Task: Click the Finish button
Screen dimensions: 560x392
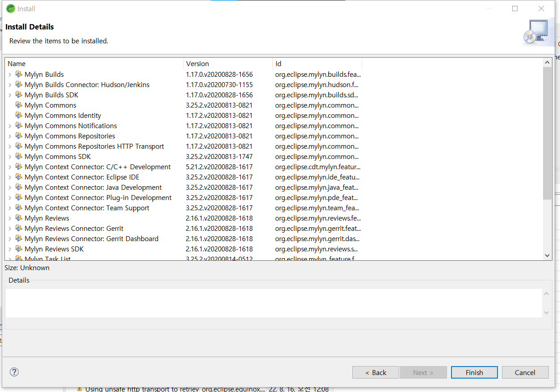Action: click(474, 372)
